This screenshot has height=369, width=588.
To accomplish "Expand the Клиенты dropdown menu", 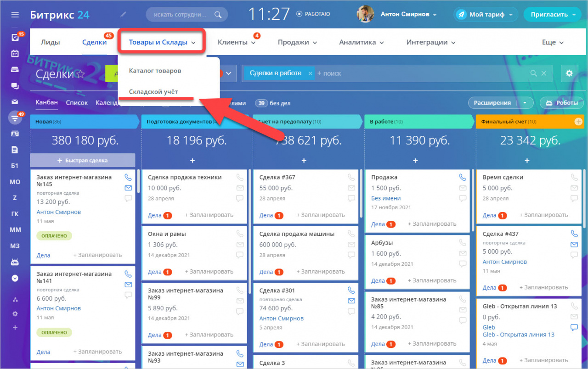I will (x=236, y=42).
